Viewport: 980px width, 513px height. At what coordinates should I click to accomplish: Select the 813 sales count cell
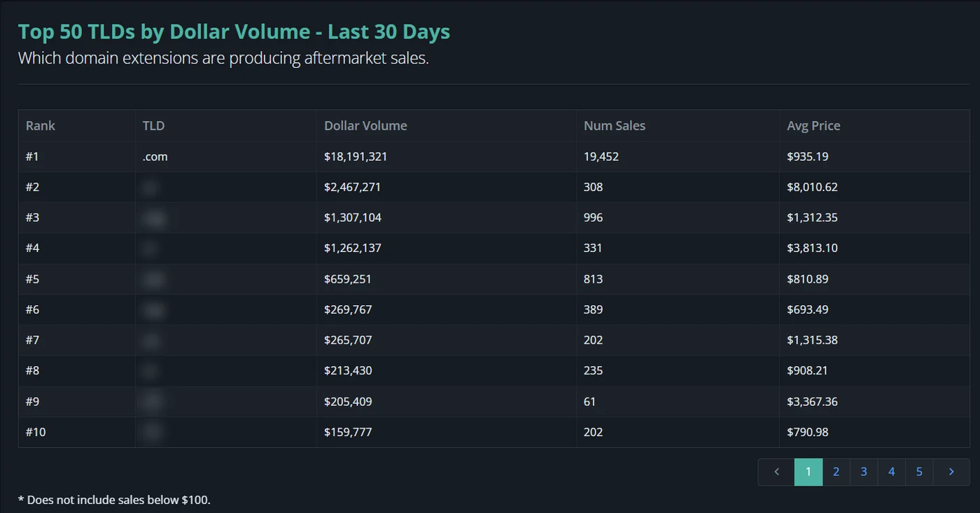tap(678, 279)
